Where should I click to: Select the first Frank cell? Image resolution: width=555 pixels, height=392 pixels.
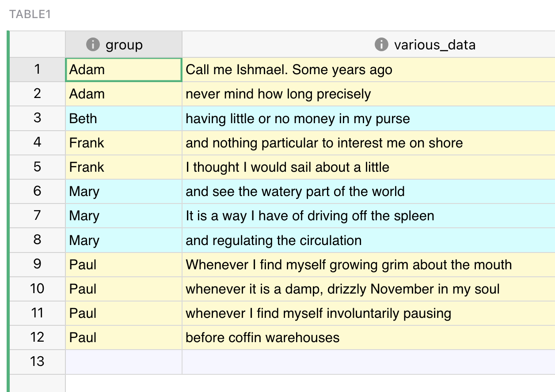tap(124, 143)
